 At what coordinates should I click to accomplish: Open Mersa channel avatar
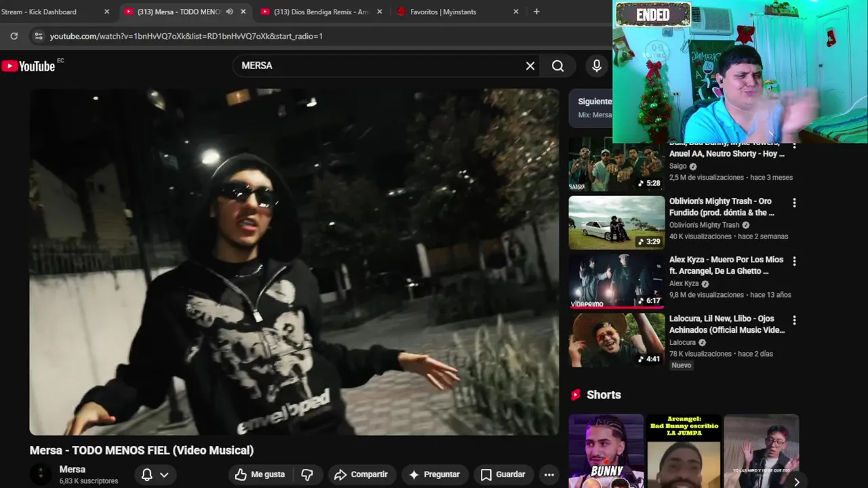point(41,474)
